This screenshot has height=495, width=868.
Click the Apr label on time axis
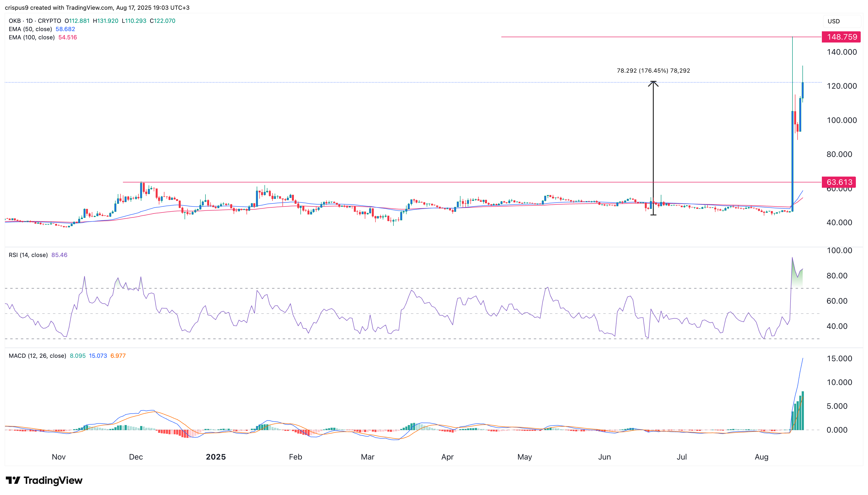(x=447, y=457)
